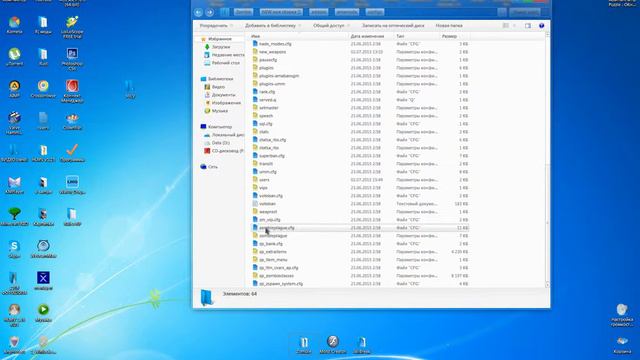Open the Skype desktop icon
Screen dimensions: 640x360
[14, 249]
